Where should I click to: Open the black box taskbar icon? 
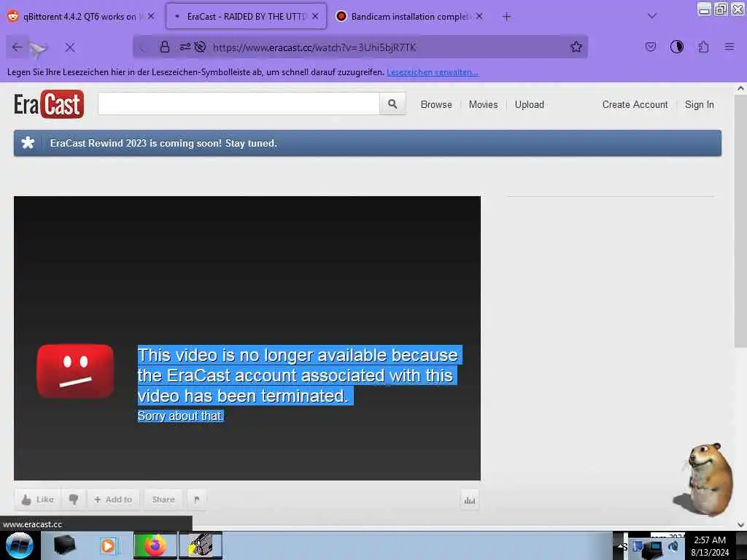(64, 545)
